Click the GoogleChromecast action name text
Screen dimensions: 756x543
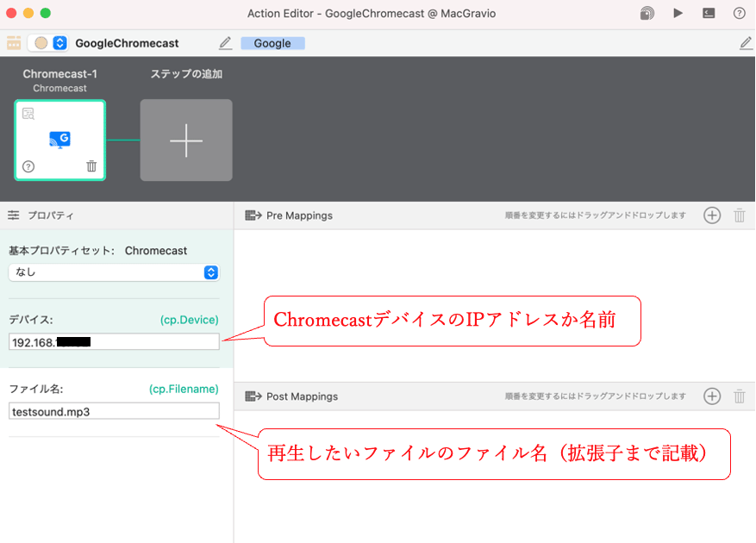click(127, 43)
